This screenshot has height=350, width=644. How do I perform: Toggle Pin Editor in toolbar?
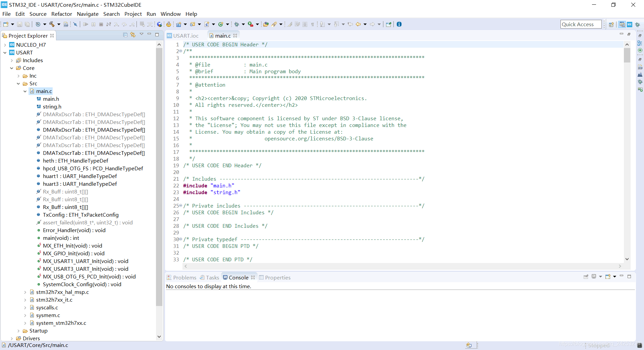point(389,24)
